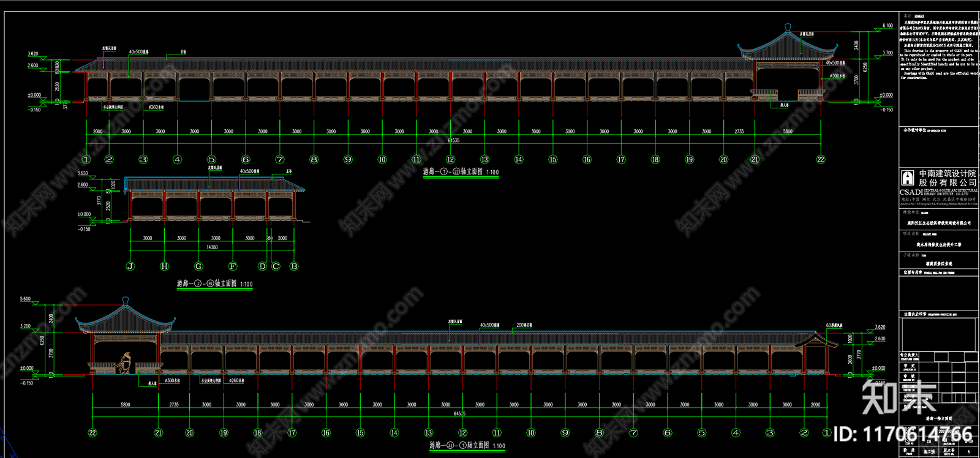The width and height of the screenshot is (980, 458).
Task: Select the 6.100 elevation mark
Action: click(888, 26)
